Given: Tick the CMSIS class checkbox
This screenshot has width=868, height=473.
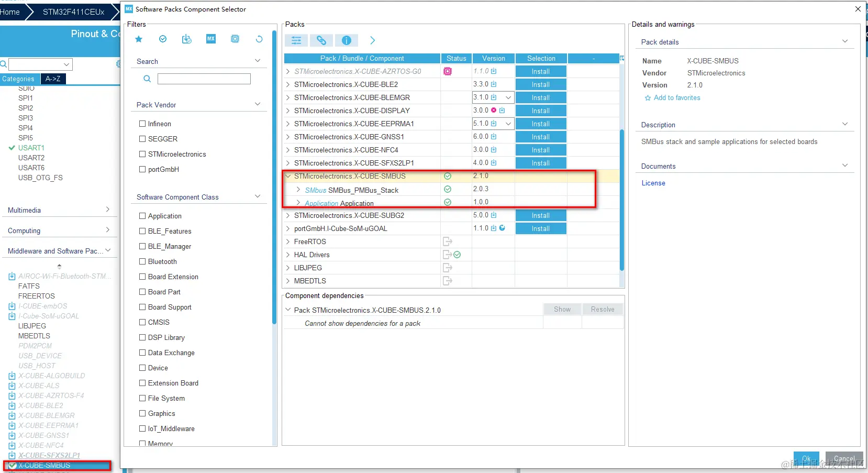Looking at the screenshot, I should (142, 322).
